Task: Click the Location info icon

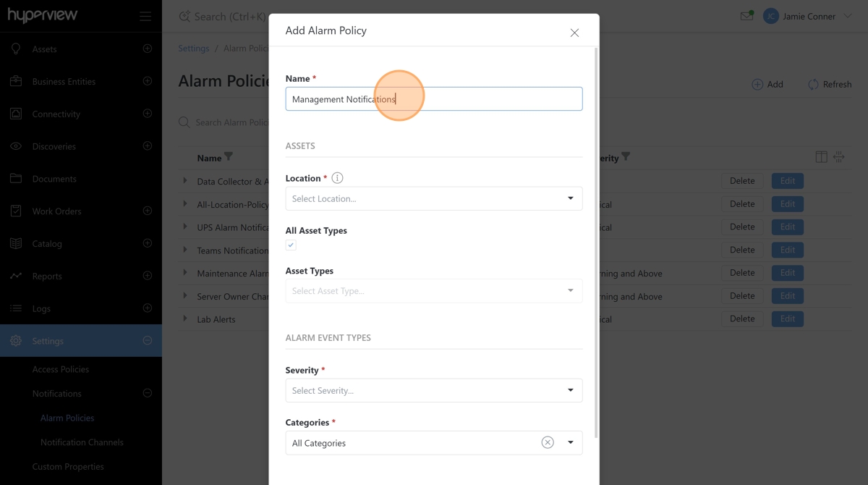Action: coord(337,178)
